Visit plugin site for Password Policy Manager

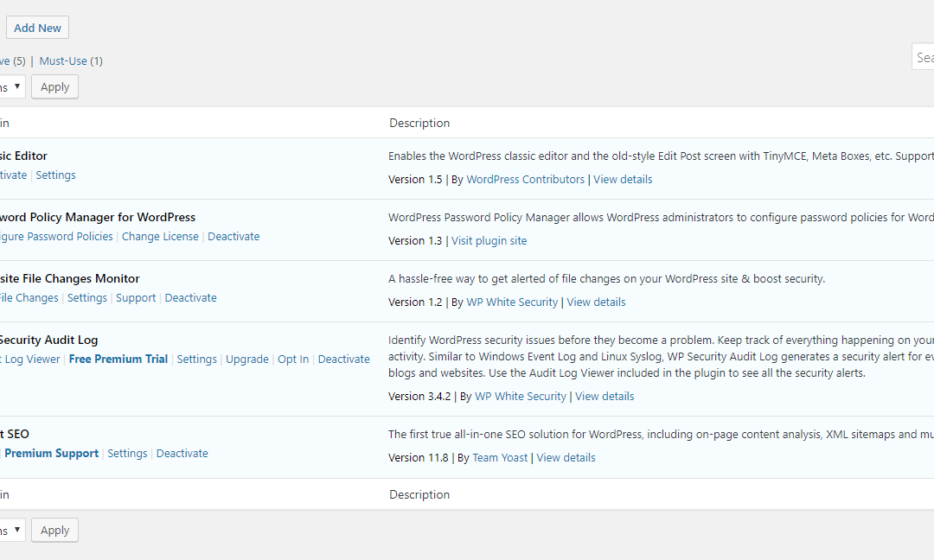(x=489, y=240)
